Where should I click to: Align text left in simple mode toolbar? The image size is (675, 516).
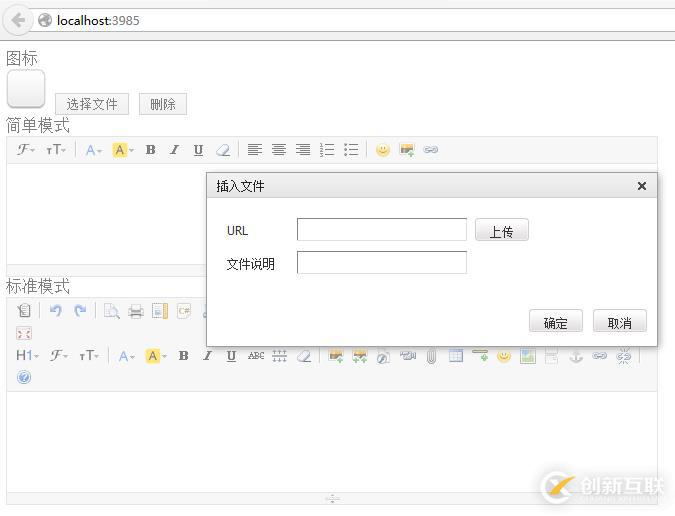tap(255, 150)
